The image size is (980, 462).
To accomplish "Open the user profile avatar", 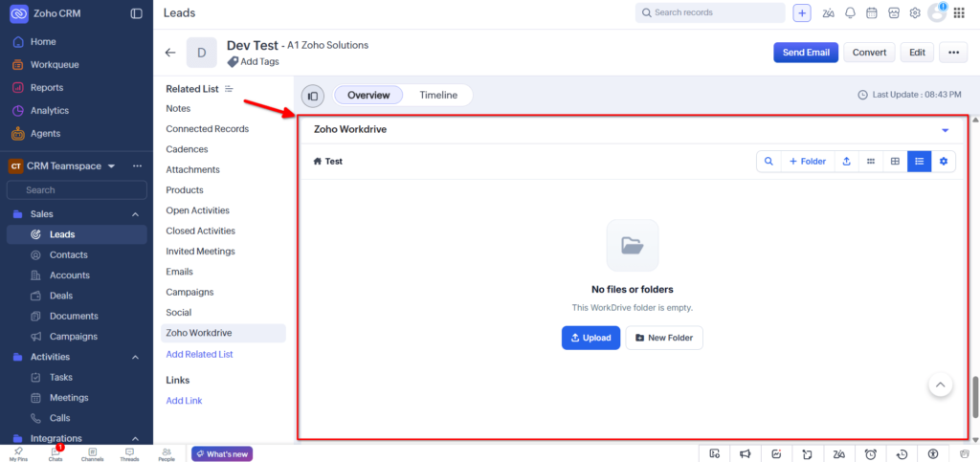I will pos(937,13).
